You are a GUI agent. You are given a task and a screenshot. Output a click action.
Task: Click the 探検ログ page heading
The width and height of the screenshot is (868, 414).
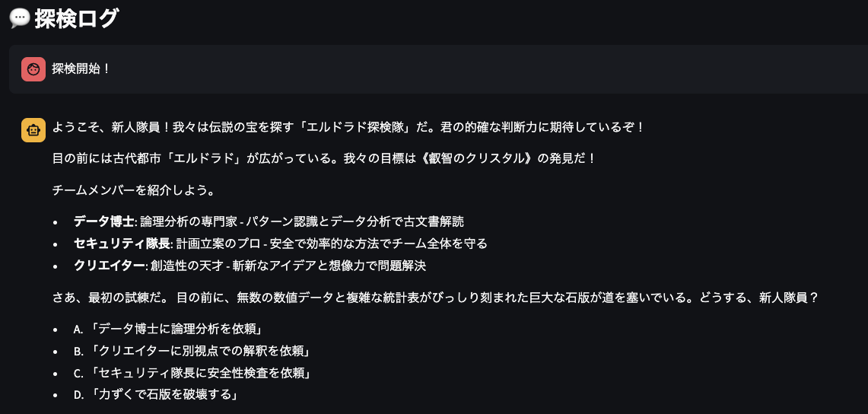76,18
